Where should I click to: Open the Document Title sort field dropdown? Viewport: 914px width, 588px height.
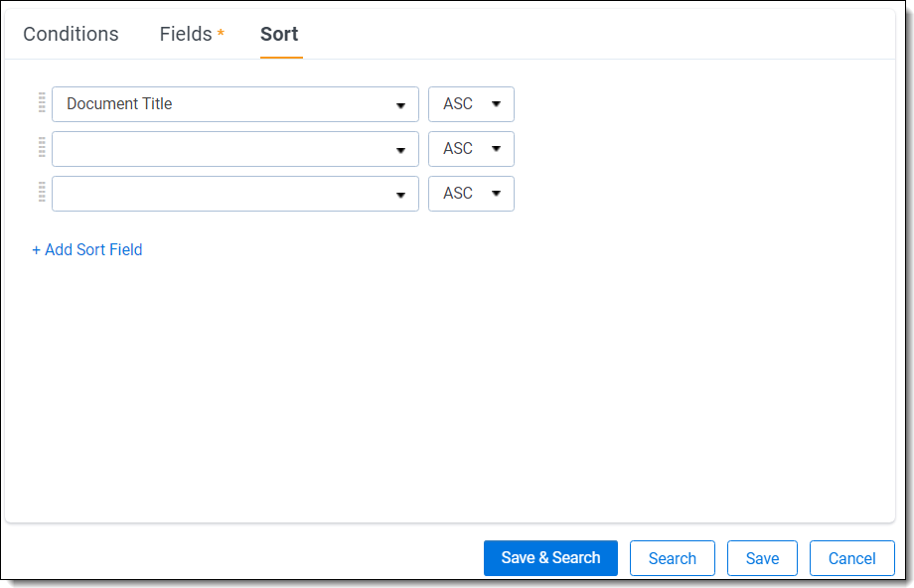coord(234,104)
